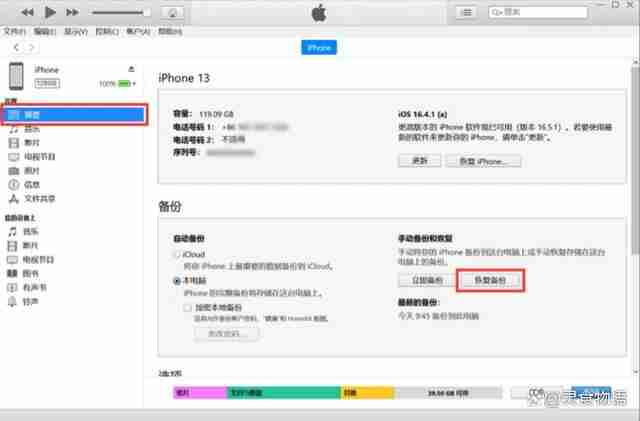The height and width of the screenshot is (421, 640).
Task: Open the 帮助 (Help) menu
Action: 170,31
